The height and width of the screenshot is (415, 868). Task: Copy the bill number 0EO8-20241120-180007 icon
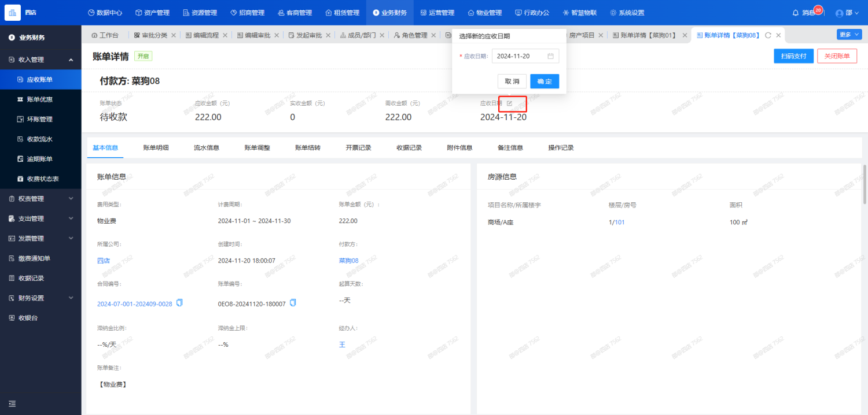[293, 303]
